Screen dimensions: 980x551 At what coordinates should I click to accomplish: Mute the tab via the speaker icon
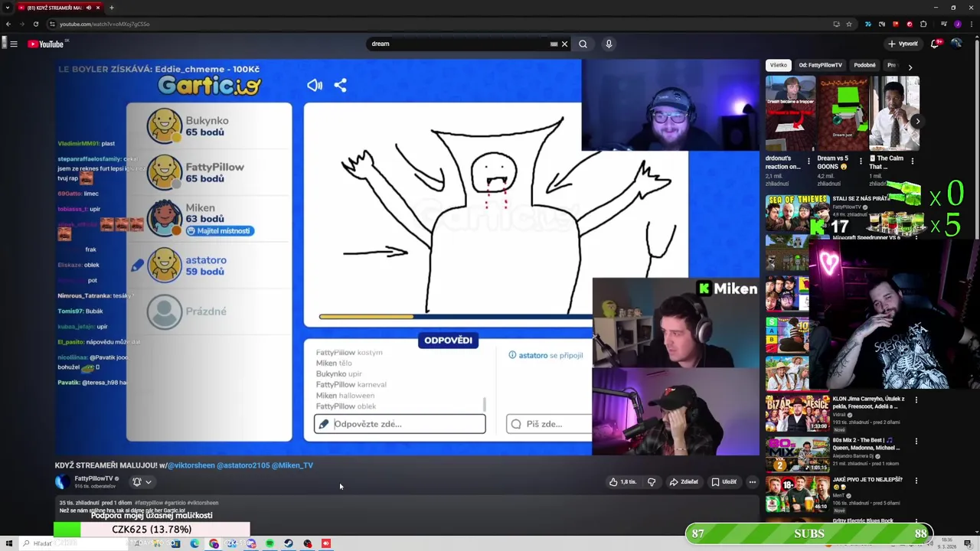(x=88, y=8)
